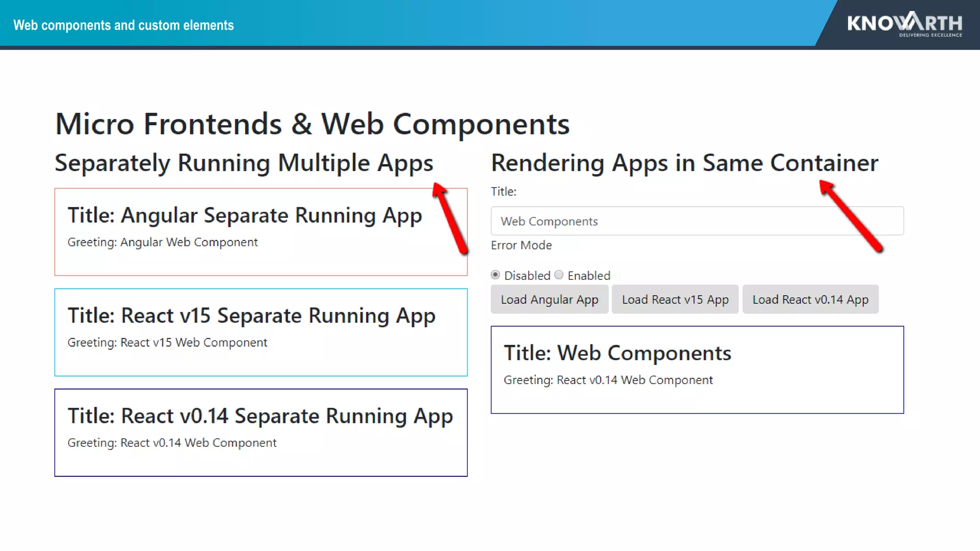
Task: Click 'Greeting: Angular Web Component' text
Action: point(163,242)
